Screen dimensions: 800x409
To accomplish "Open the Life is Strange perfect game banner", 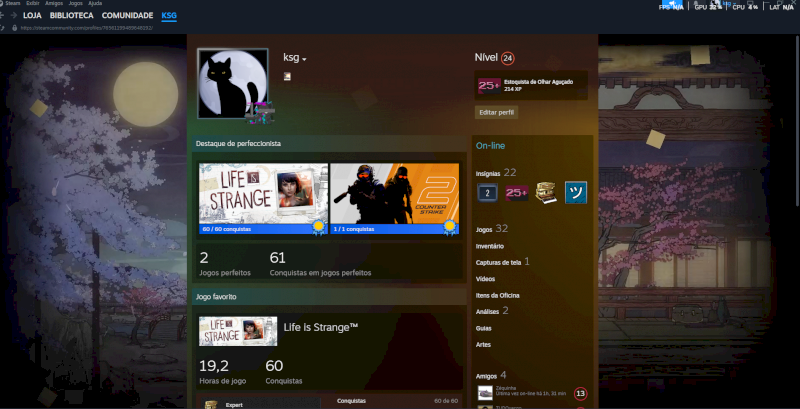I will click(263, 194).
